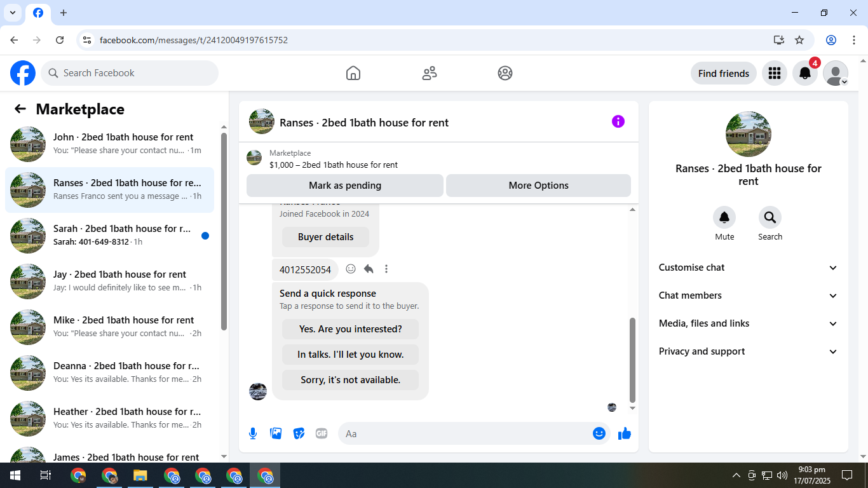868x488 pixels.
Task: Open the Friends icon in top navigation
Action: pyautogui.click(x=430, y=73)
